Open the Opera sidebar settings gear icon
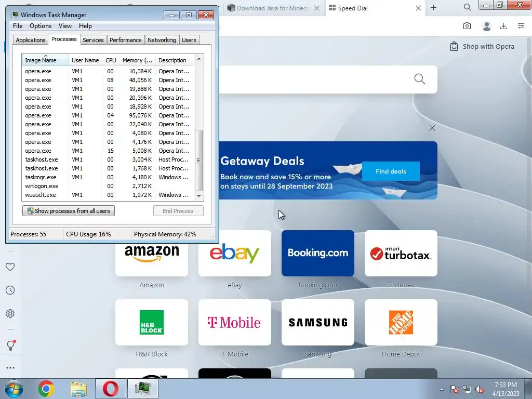532x399 pixels. [10, 313]
